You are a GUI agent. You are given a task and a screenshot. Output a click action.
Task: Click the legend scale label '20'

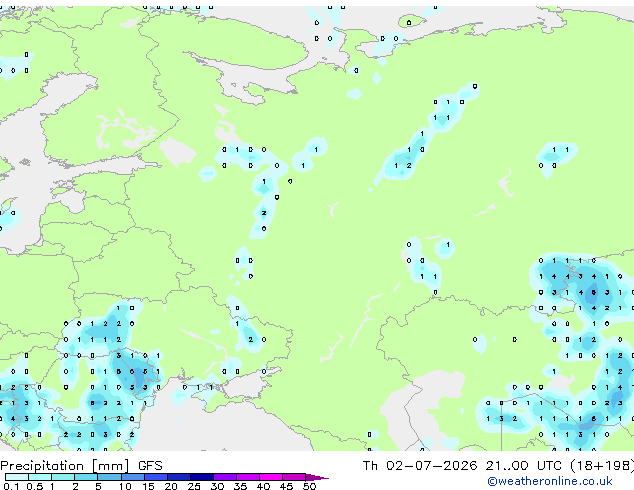pyautogui.click(x=171, y=486)
